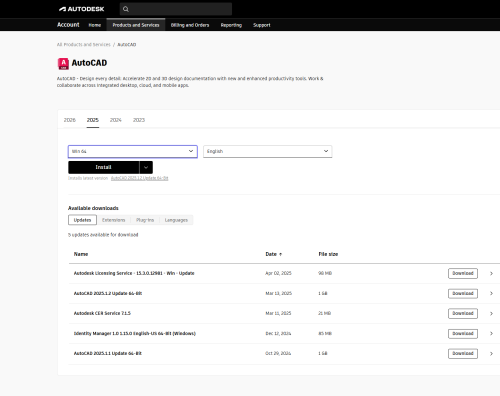500x396 pixels.
Task: Open the AutoCAD 2025.1.2 Update 64-Bit link
Action: point(140,178)
